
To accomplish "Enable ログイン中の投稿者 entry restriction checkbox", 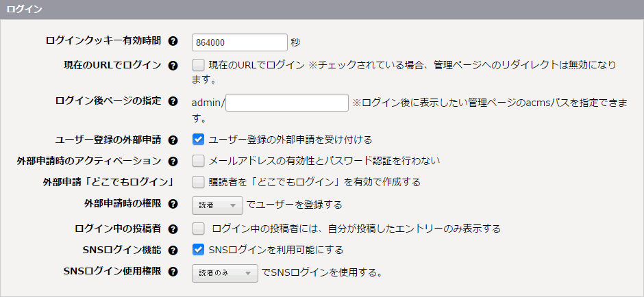I will tap(198, 228).
